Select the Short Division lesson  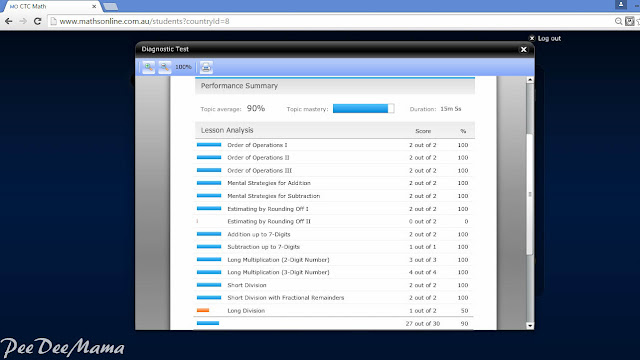(x=247, y=285)
